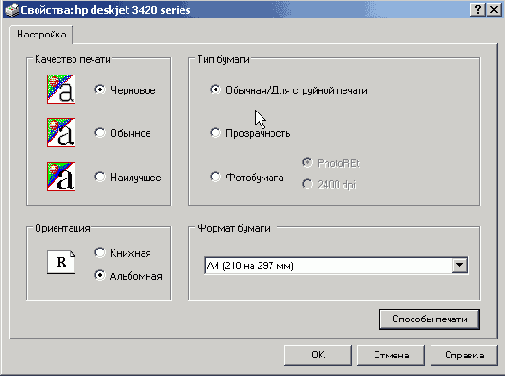The image size is (505, 376).
Task: Choose Прозрачность paper type
Action: pyautogui.click(x=215, y=133)
